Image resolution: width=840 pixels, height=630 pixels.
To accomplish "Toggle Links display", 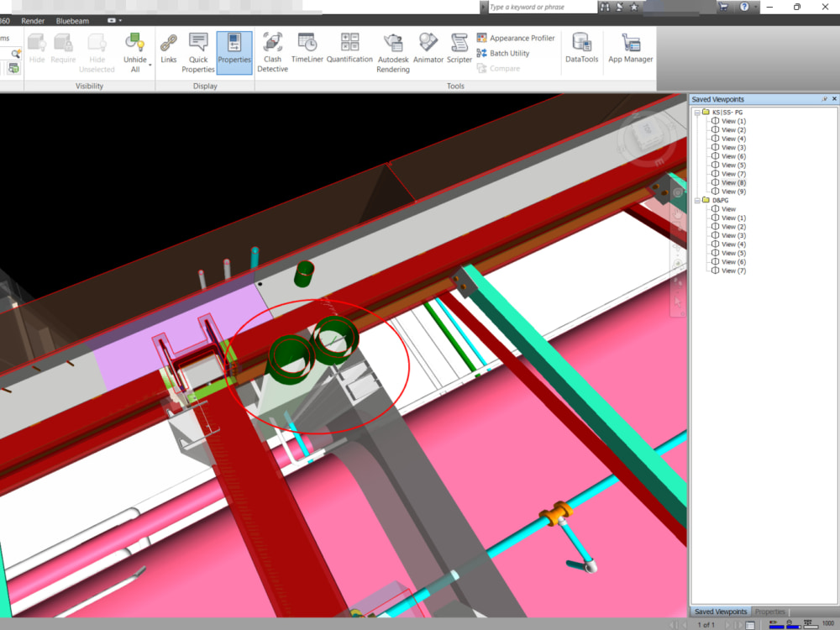I will tap(168, 48).
